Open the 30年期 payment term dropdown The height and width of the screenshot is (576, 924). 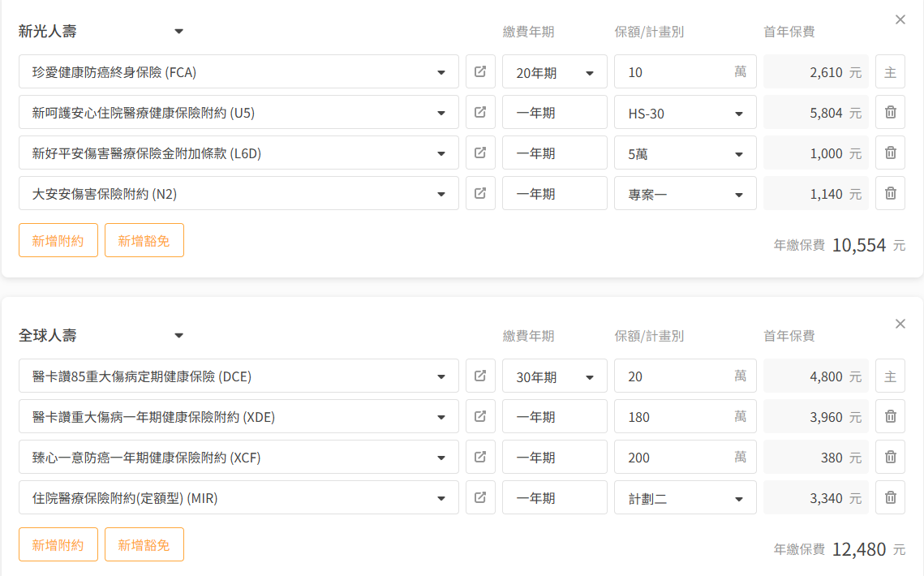pos(555,376)
